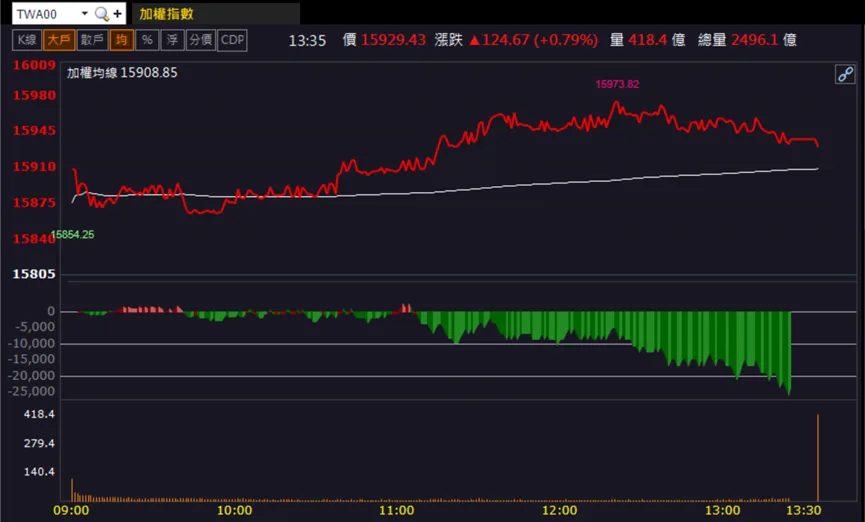Click the 15945 price axis label
This screenshot has width=865, height=522.
pyautogui.click(x=34, y=131)
